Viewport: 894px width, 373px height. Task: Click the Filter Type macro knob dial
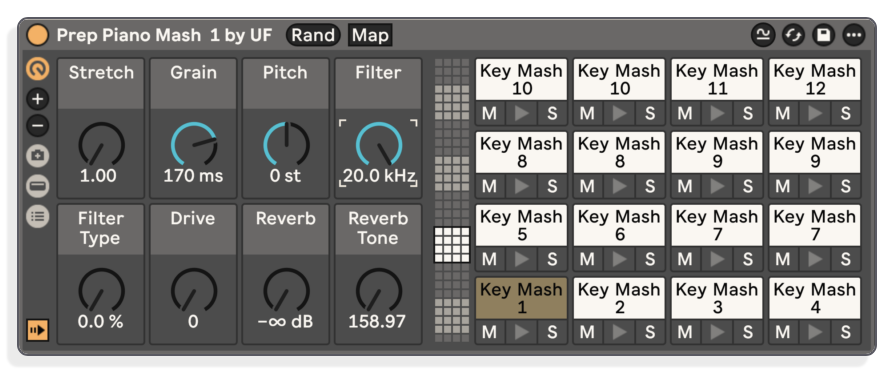pyautogui.click(x=101, y=290)
